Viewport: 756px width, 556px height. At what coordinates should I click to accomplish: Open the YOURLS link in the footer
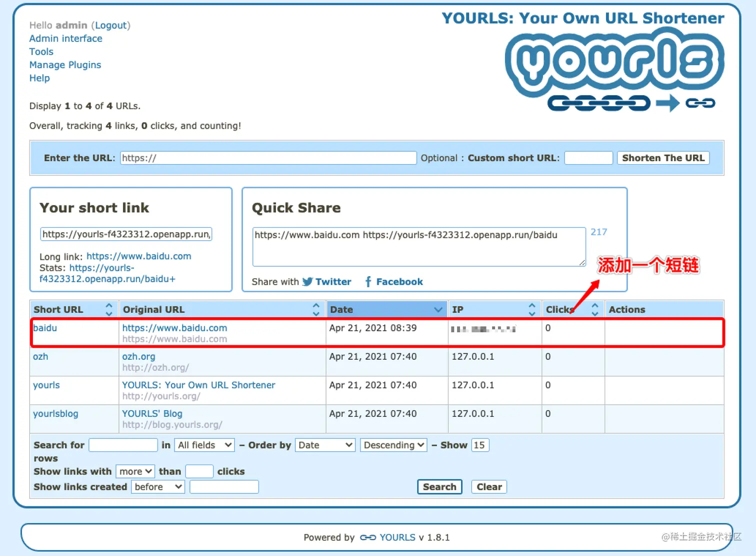point(397,537)
